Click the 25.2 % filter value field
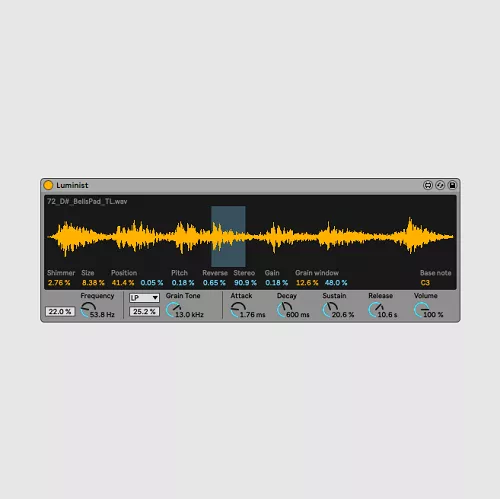 tap(144, 312)
